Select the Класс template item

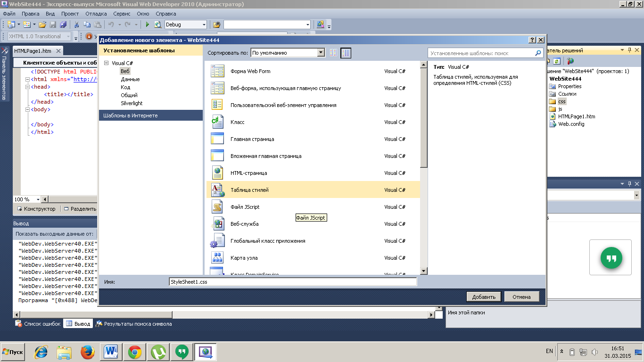pyautogui.click(x=313, y=122)
